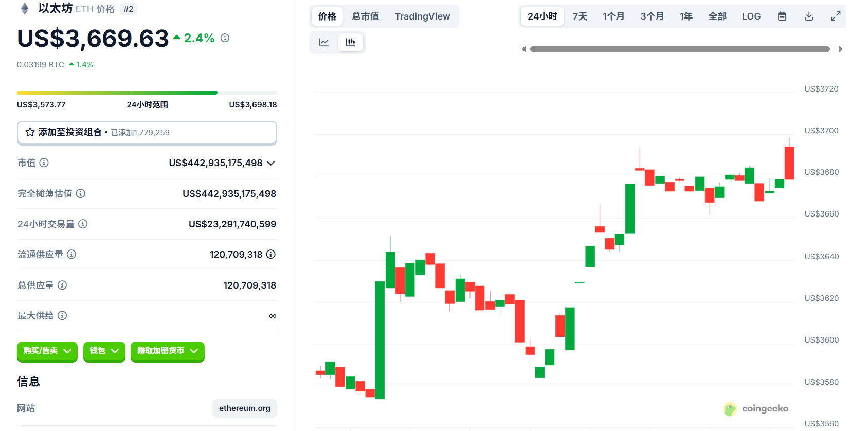Viewport: 868px width, 431px height.
Task: Click 24h high US$3,698.18
Action: coord(253,105)
